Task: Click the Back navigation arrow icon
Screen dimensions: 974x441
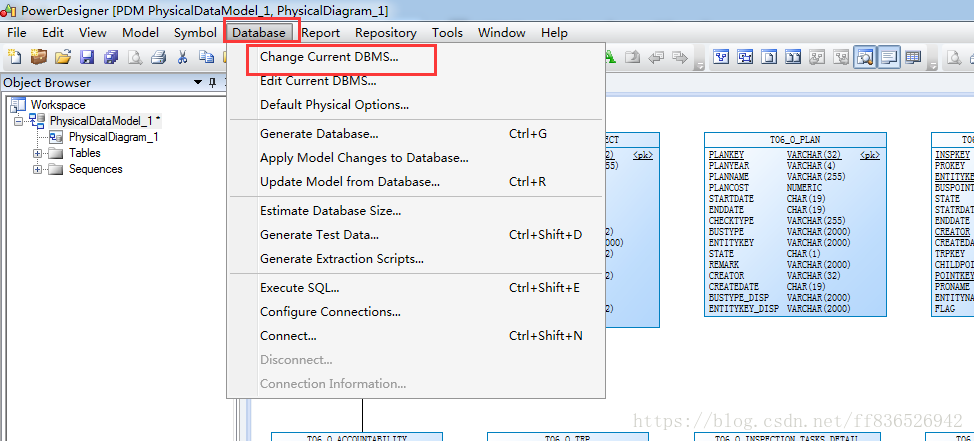Action: point(656,57)
